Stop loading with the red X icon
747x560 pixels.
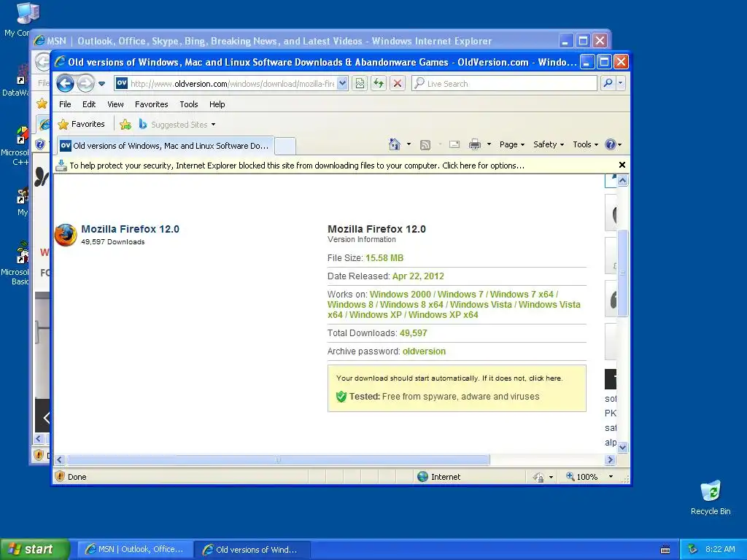(398, 84)
